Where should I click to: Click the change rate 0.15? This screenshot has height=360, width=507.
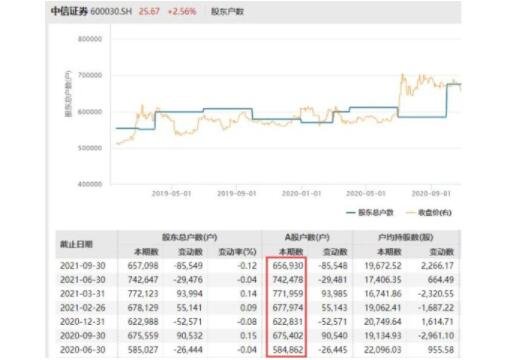click(248, 336)
